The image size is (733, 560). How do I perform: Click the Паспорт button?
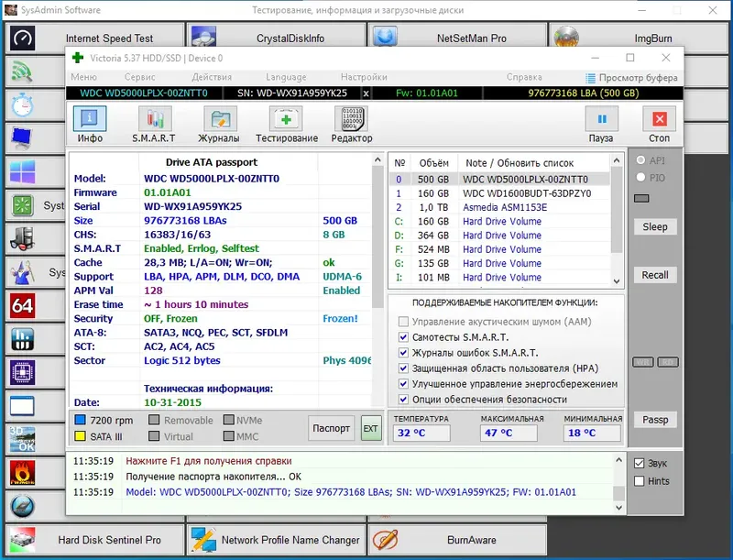click(x=331, y=428)
